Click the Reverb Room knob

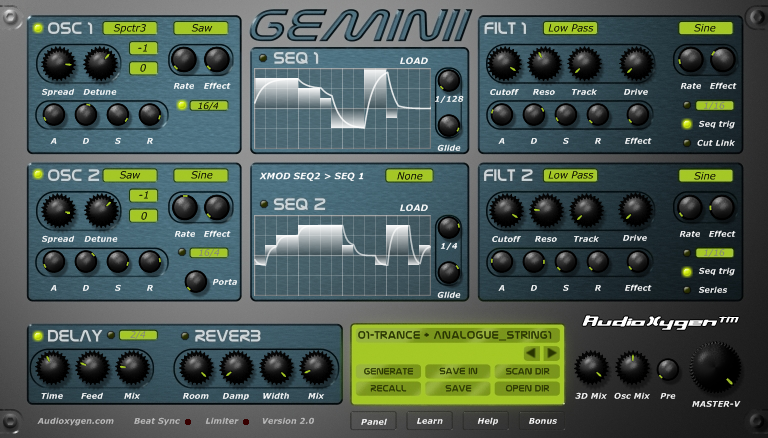[196, 368]
